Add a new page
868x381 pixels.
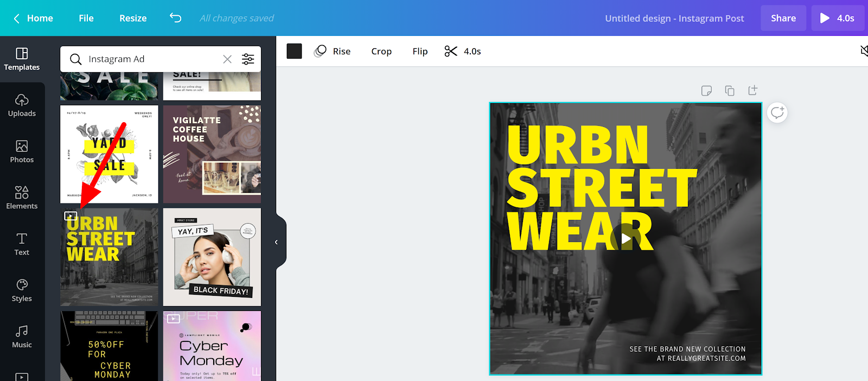pyautogui.click(x=752, y=91)
